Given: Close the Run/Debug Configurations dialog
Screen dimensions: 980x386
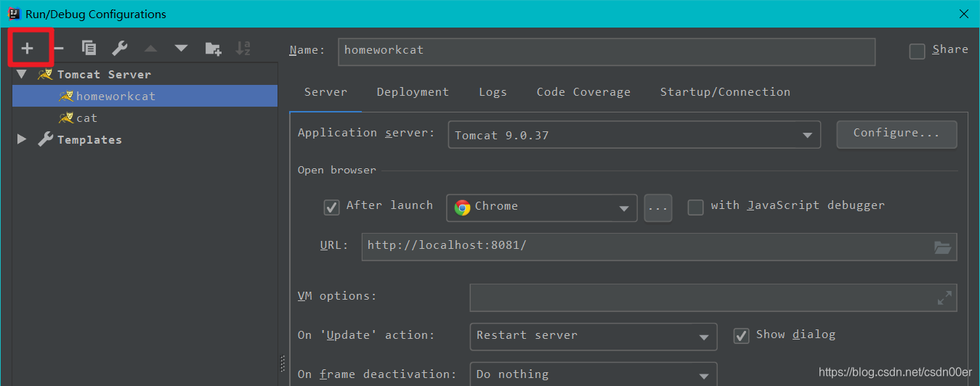Looking at the screenshot, I should point(963,14).
